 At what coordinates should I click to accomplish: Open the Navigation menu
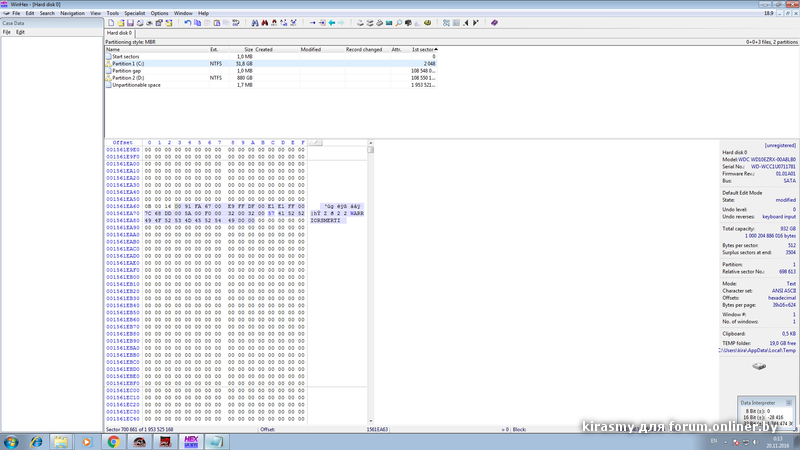click(72, 13)
